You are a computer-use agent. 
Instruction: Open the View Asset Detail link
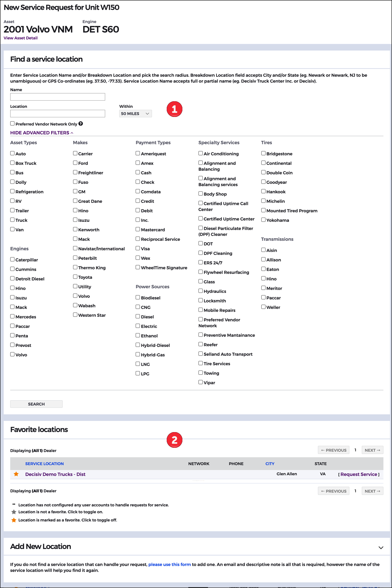(x=21, y=38)
